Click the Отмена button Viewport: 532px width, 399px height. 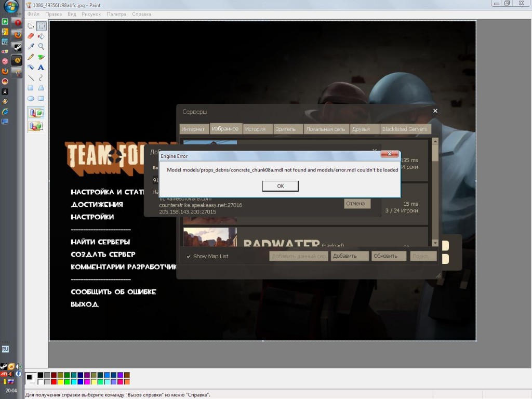(357, 204)
